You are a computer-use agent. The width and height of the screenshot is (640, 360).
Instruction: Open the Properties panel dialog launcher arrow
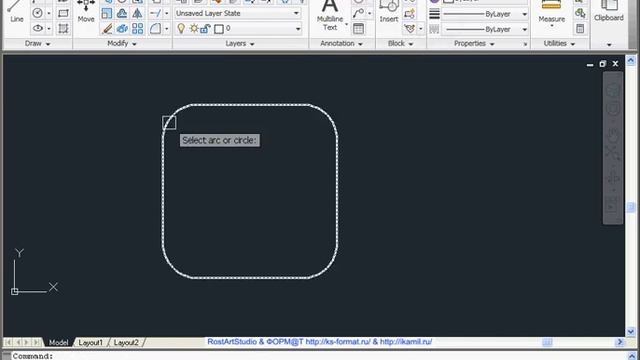525,44
